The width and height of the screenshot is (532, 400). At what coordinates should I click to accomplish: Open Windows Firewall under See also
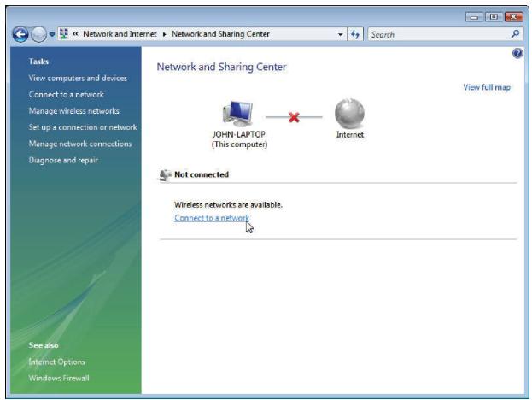pyautogui.click(x=59, y=378)
